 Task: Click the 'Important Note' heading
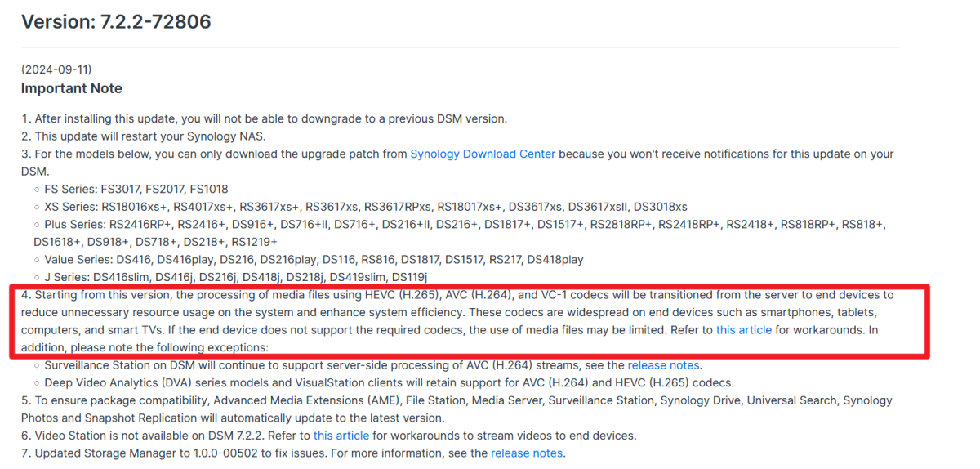72,88
